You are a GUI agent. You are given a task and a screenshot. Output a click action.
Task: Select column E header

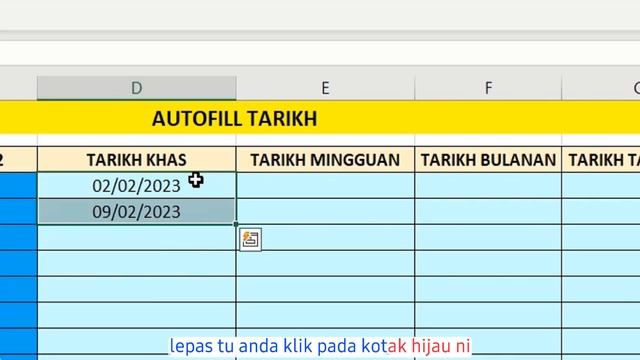coord(325,88)
